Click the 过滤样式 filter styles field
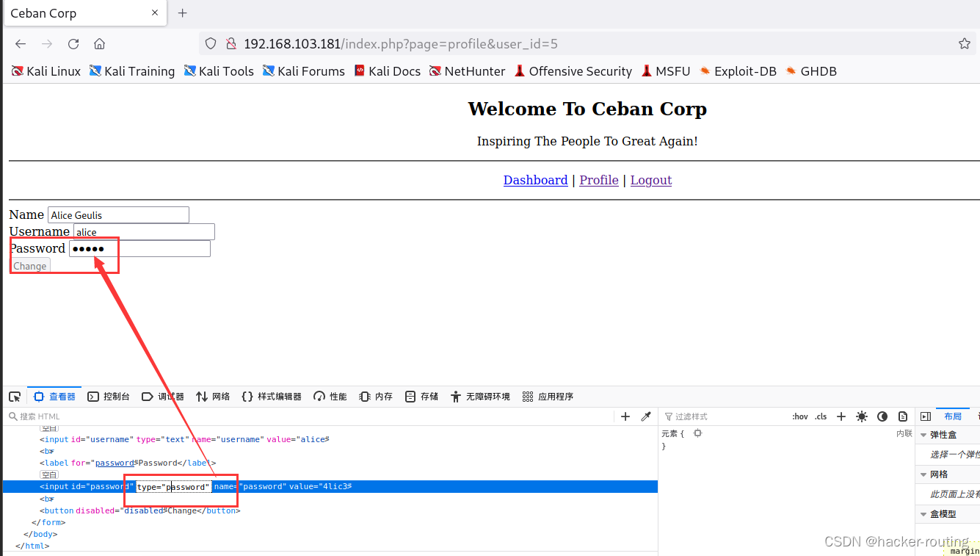 [723, 416]
